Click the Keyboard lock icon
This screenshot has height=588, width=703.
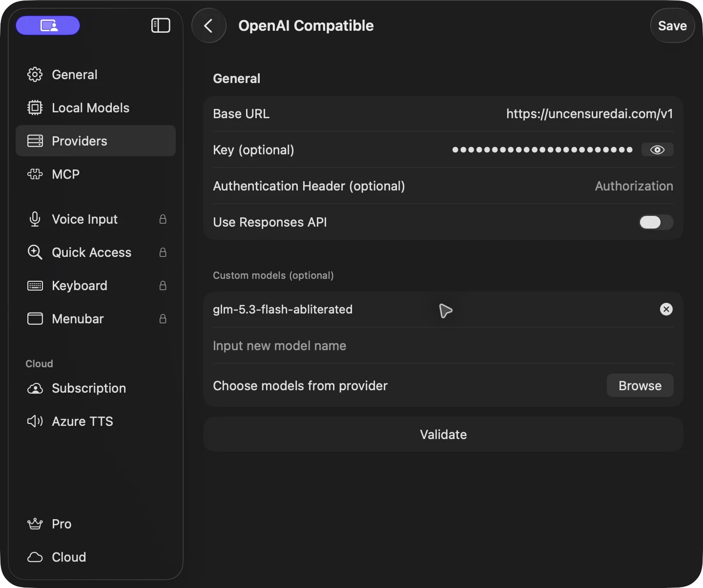tap(163, 286)
